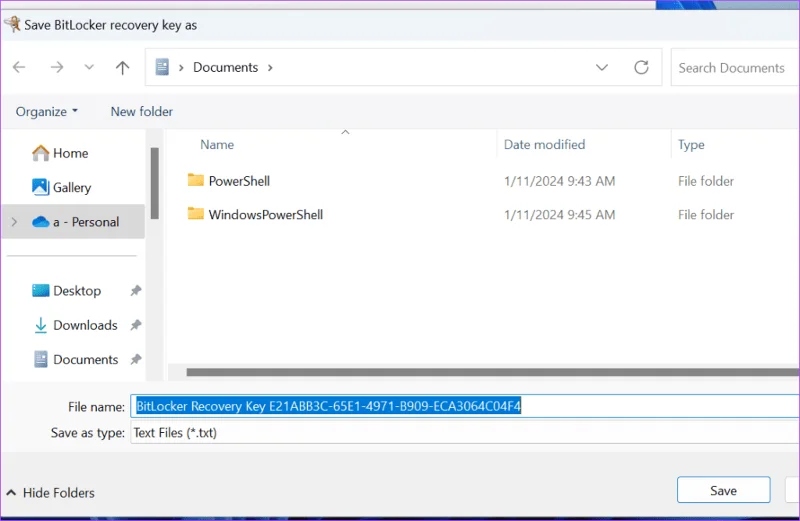Open Gallery in navigation pane
Viewport: 800px width, 521px height.
pyautogui.click(x=72, y=187)
